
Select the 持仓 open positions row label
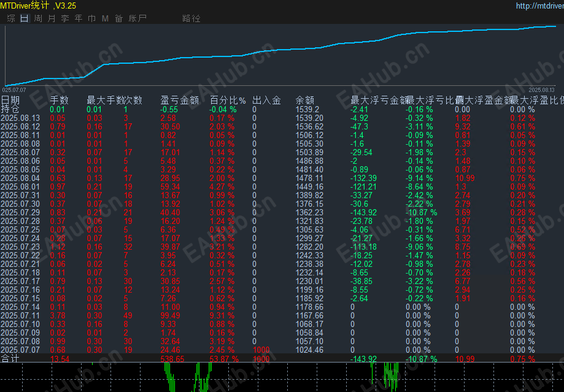[10, 109]
